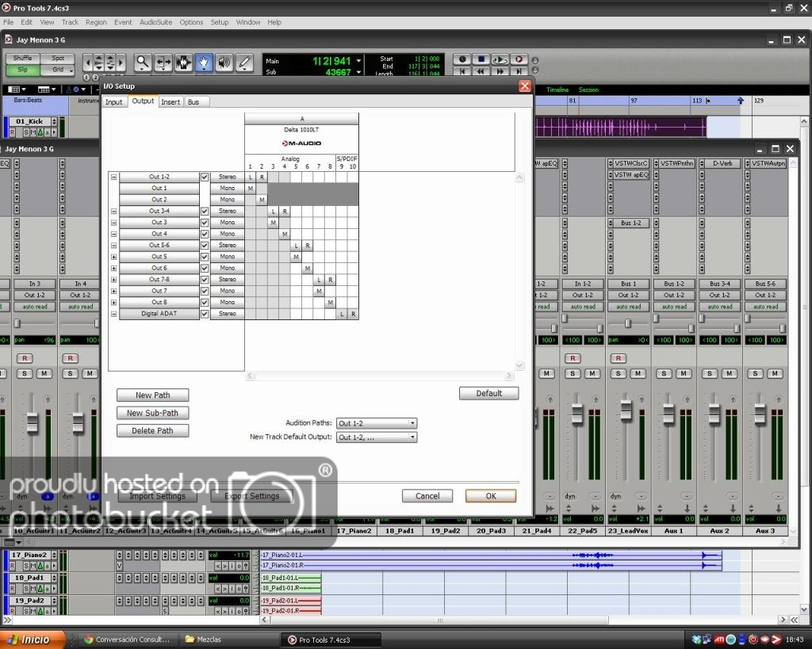Switch to the Input tab
The image size is (812, 649).
click(114, 102)
